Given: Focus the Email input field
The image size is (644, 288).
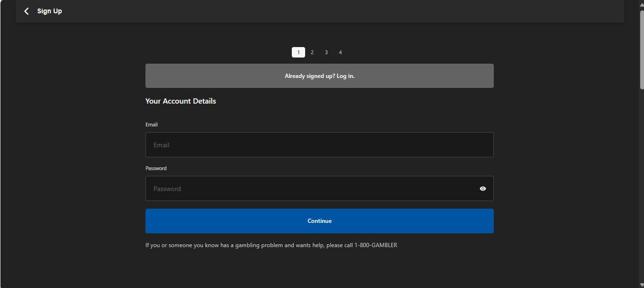Looking at the screenshot, I should (x=319, y=145).
